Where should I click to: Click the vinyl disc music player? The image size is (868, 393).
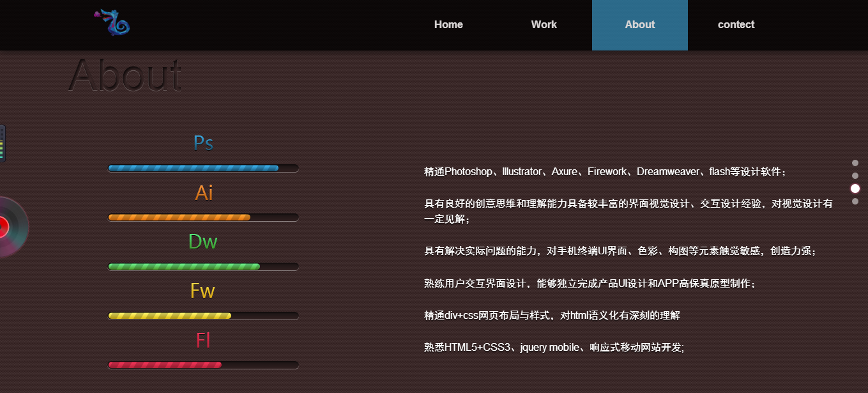(13, 227)
